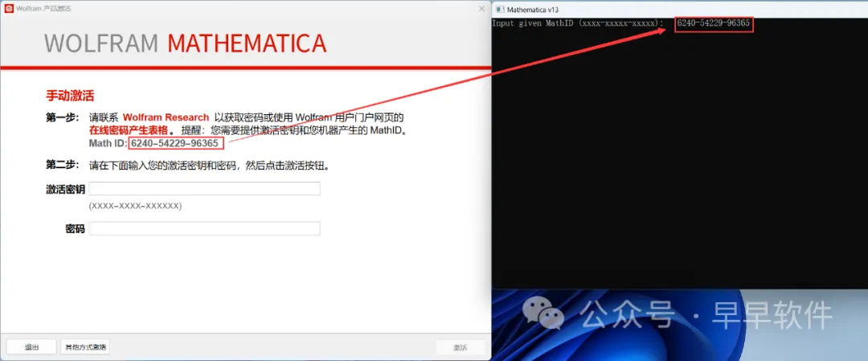Click the WOLFRAM MATHEMATICA logo banner
This screenshot has height=361, width=868.
pos(185,43)
